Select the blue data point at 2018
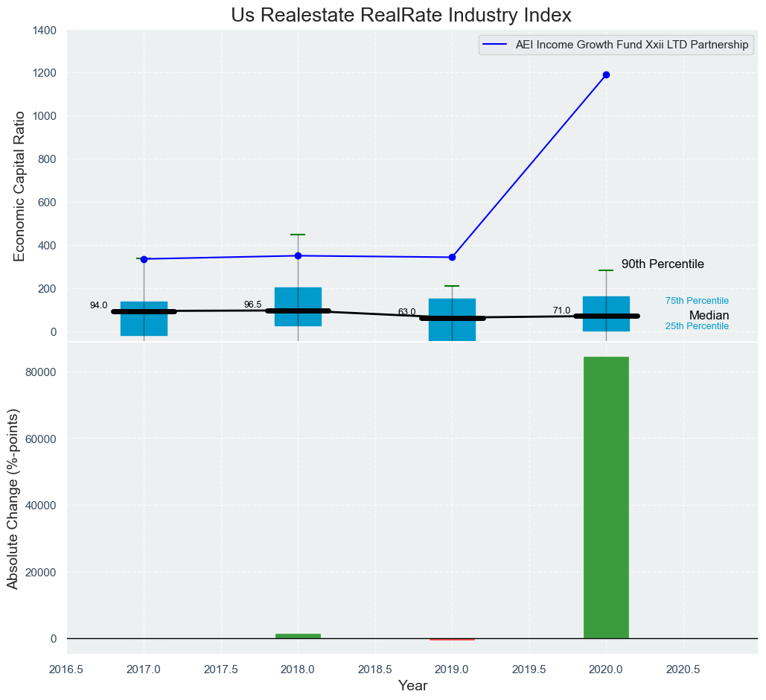This screenshot has height=700, width=766. pyautogui.click(x=298, y=255)
